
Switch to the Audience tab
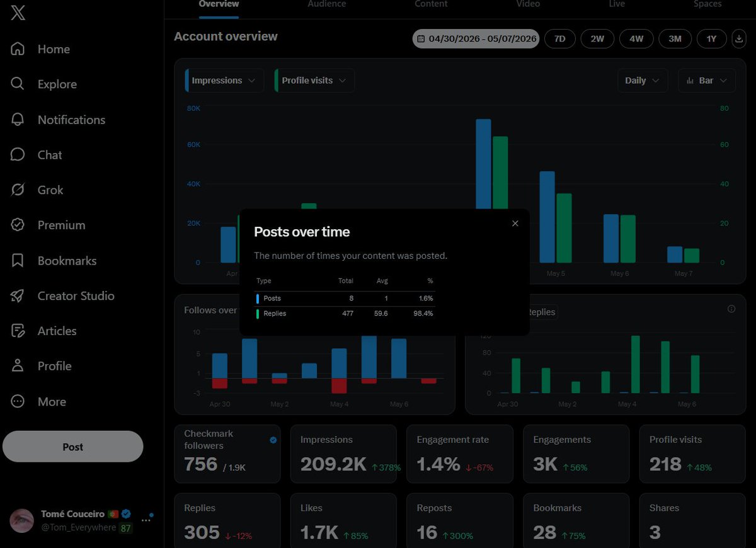(327, 5)
